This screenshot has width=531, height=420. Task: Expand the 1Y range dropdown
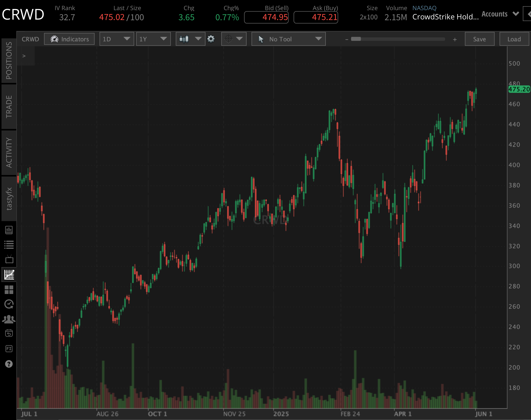tap(153, 39)
